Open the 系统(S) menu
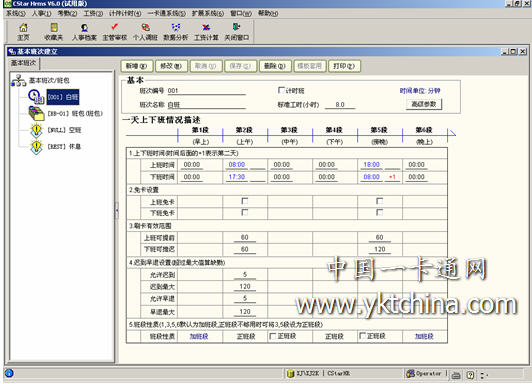Screen dimensions: 532x384 (16, 13)
